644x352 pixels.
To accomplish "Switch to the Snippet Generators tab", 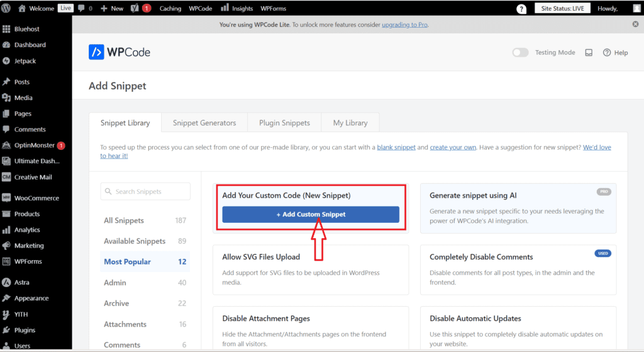I will pyautogui.click(x=204, y=123).
